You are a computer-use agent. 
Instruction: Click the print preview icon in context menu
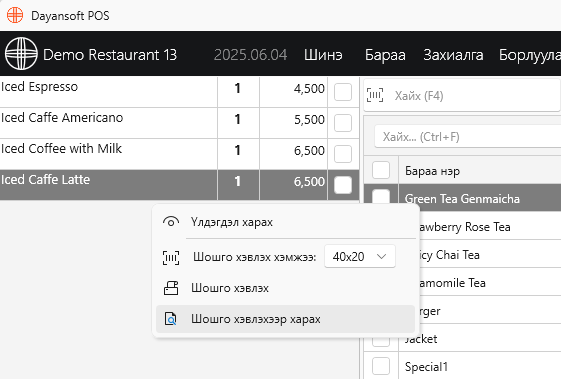pyautogui.click(x=171, y=319)
